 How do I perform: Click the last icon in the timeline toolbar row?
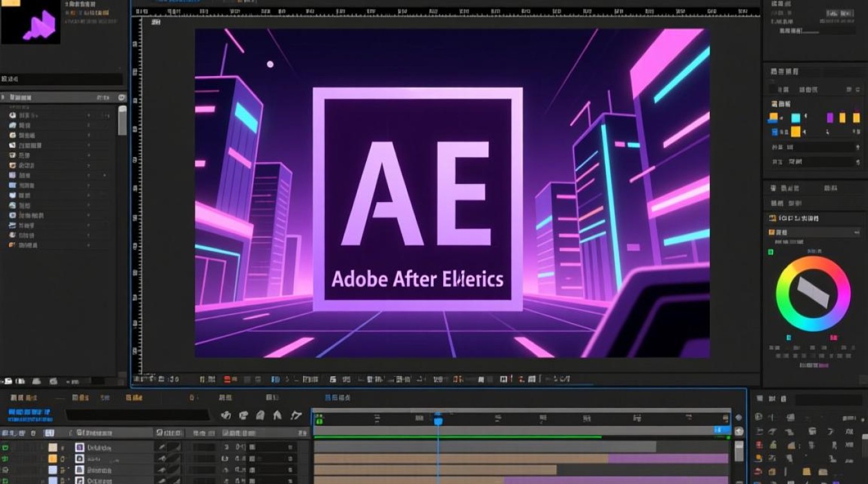(296, 416)
